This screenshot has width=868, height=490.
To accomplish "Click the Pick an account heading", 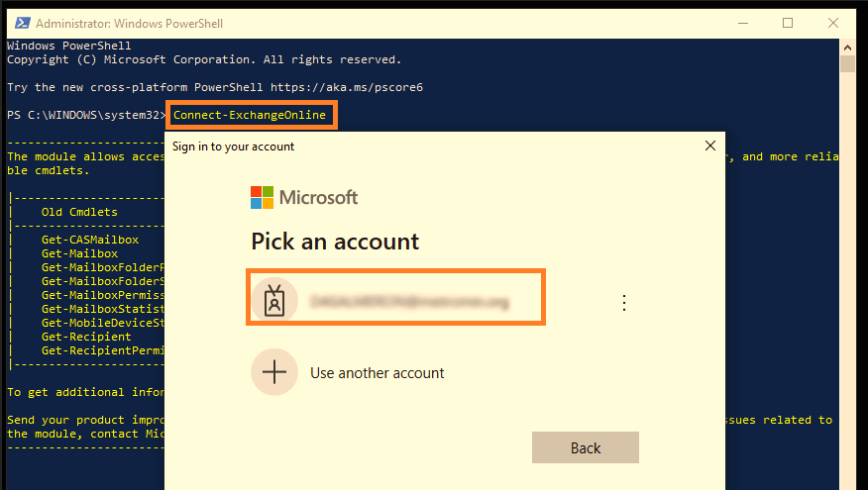I will 335,242.
